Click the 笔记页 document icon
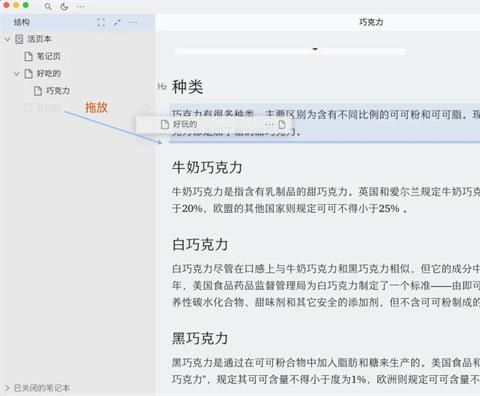This screenshot has height=396, width=480. click(28, 56)
